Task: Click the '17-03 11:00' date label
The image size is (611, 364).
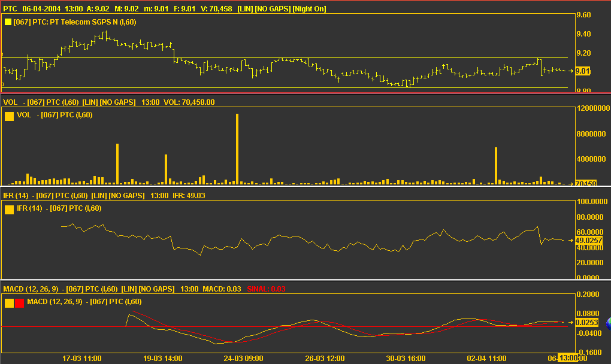Action: click(82, 359)
